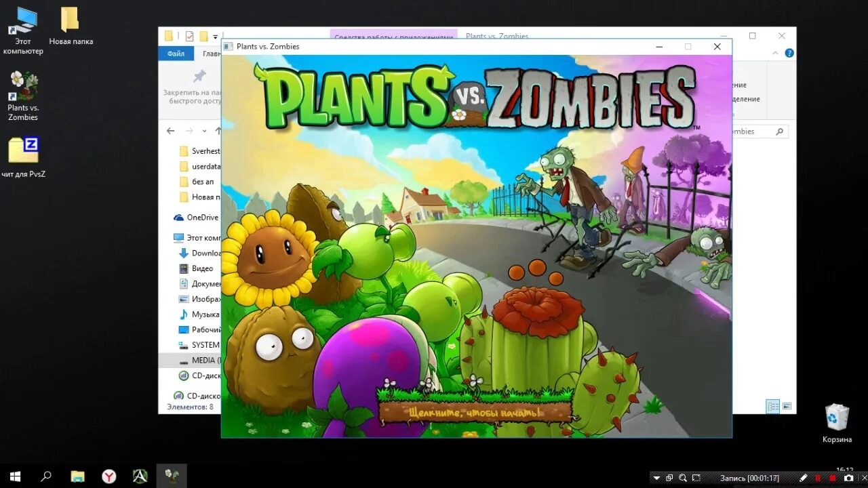Click the "Запись [00:01:17]" recording timer
The image size is (868, 488).
[x=749, y=478]
